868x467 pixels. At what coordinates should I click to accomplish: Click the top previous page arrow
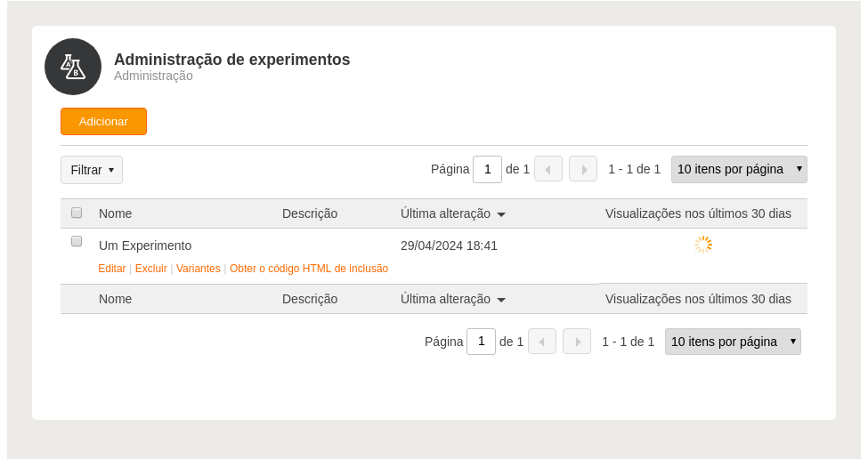click(x=548, y=169)
